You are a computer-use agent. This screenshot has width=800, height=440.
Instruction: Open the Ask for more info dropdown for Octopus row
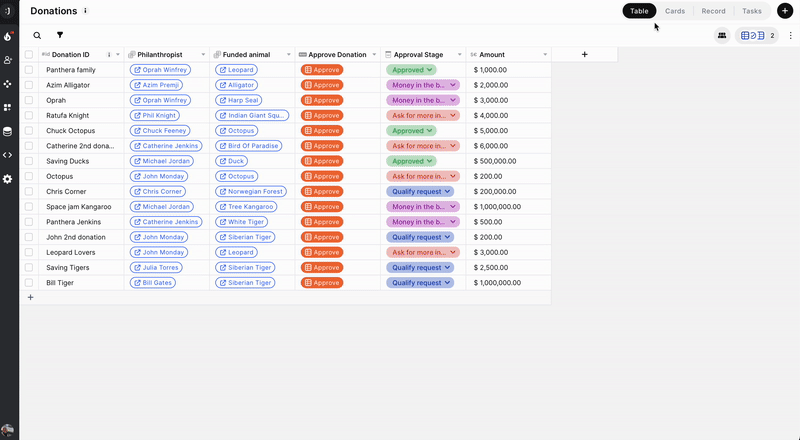tap(423, 177)
